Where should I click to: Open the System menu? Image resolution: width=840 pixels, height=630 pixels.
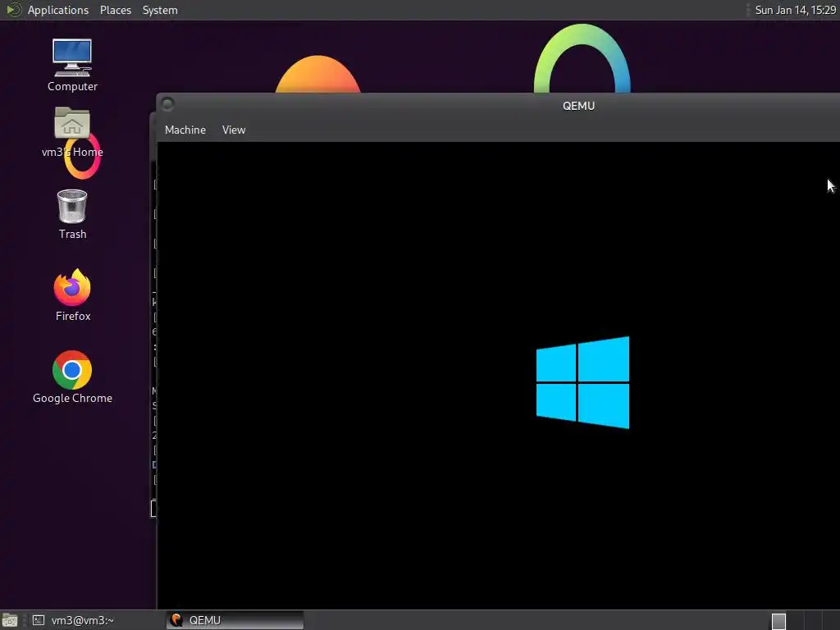(160, 10)
